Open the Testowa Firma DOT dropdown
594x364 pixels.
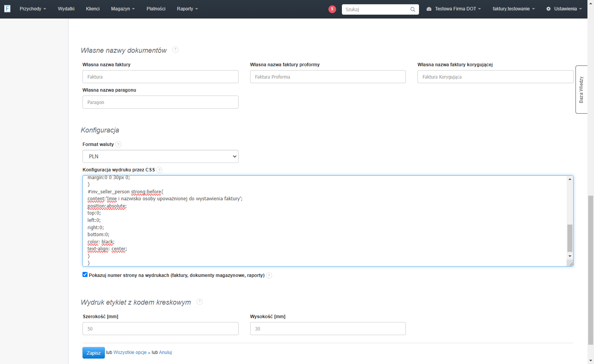[x=458, y=9]
